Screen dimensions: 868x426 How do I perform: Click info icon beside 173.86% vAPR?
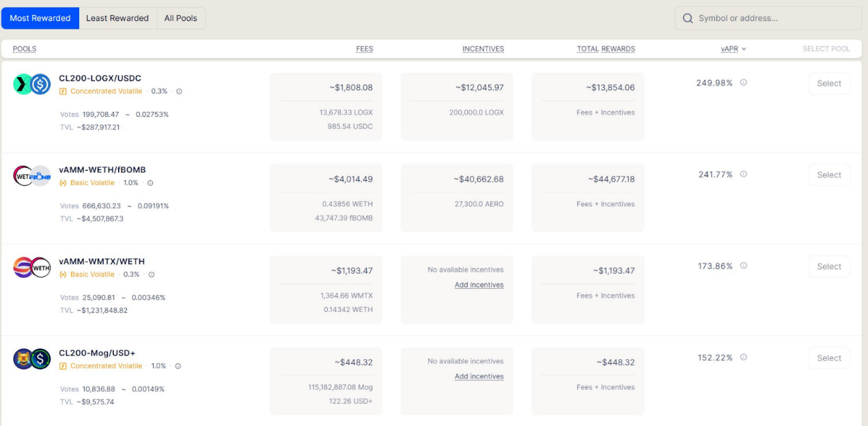[x=744, y=266]
